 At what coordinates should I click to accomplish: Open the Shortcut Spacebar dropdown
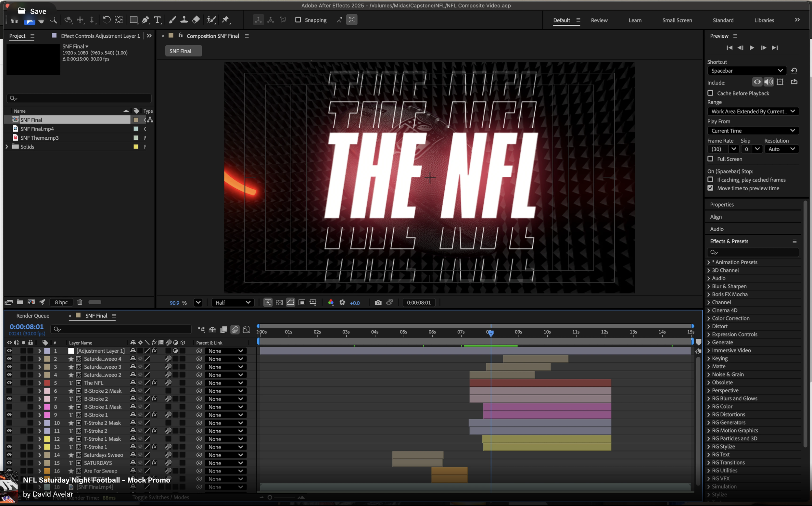tap(747, 70)
